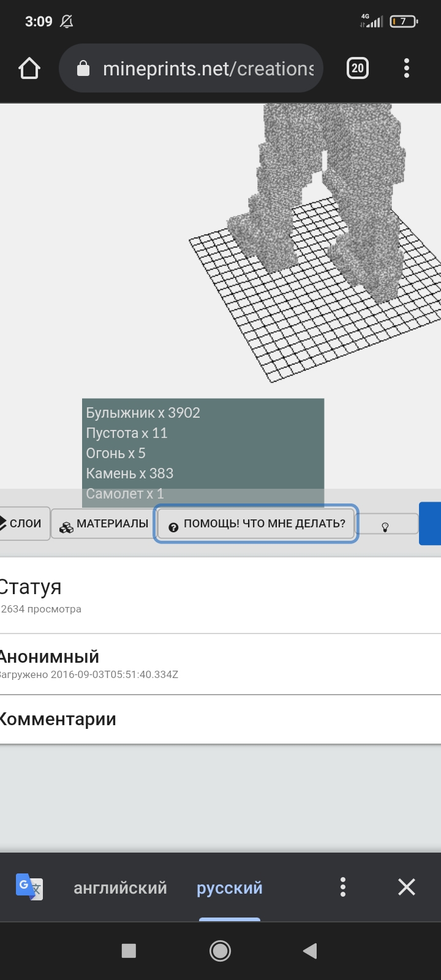Open the Комментарии section

(x=58, y=719)
